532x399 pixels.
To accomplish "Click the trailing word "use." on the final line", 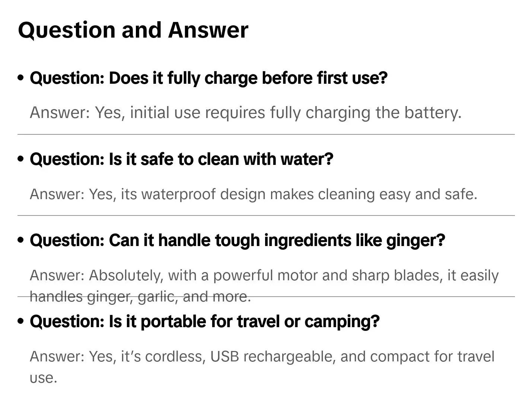I will click(x=44, y=378).
